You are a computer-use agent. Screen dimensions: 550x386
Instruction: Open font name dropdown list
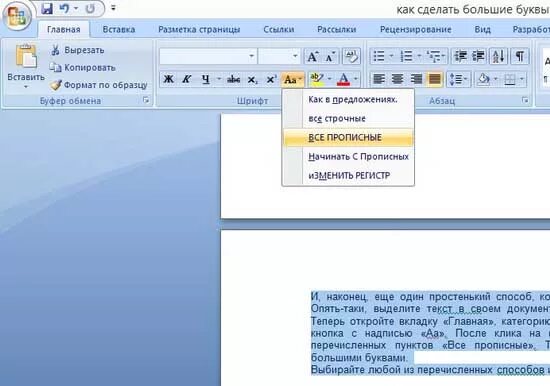(x=251, y=56)
